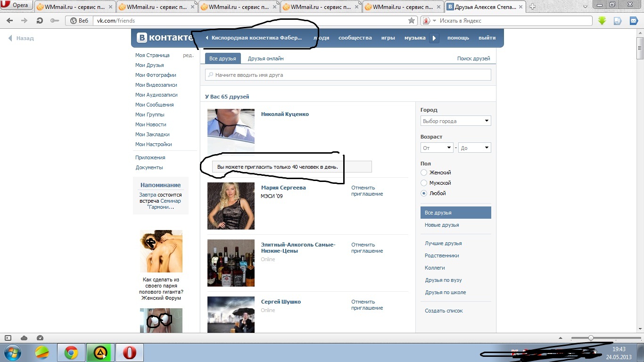Go back using the browser back arrow
Screen dimensions: 644x362
[x=10, y=21]
